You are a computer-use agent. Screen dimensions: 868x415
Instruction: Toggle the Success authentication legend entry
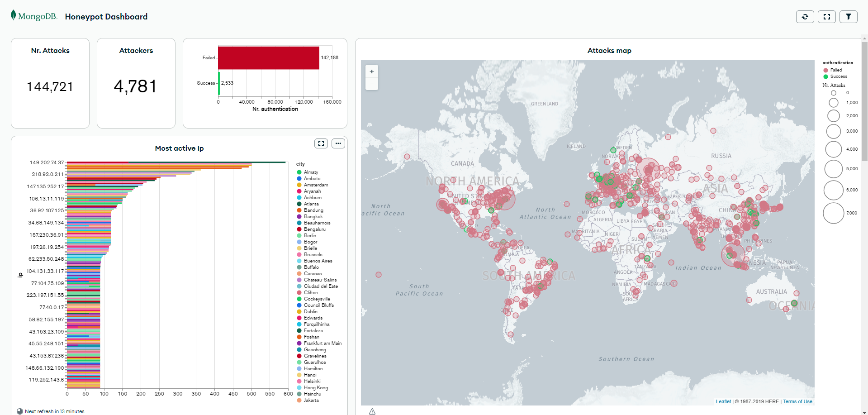pos(838,76)
